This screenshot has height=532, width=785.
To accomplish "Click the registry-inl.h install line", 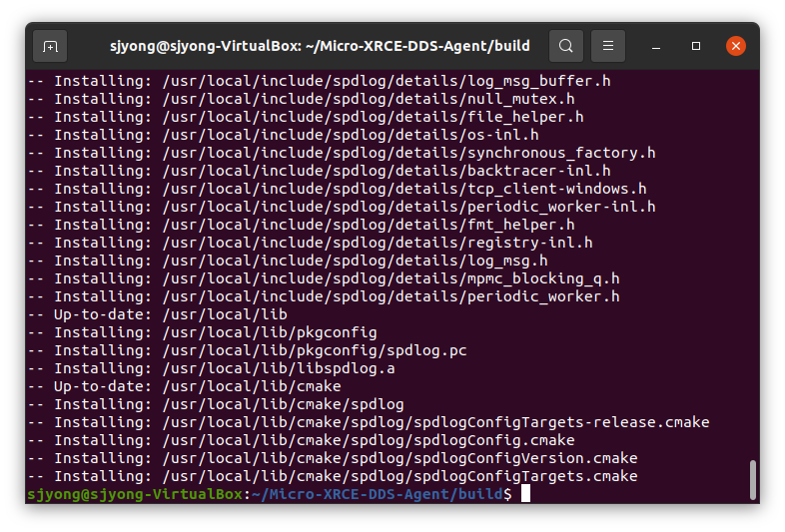I will tap(311, 244).
